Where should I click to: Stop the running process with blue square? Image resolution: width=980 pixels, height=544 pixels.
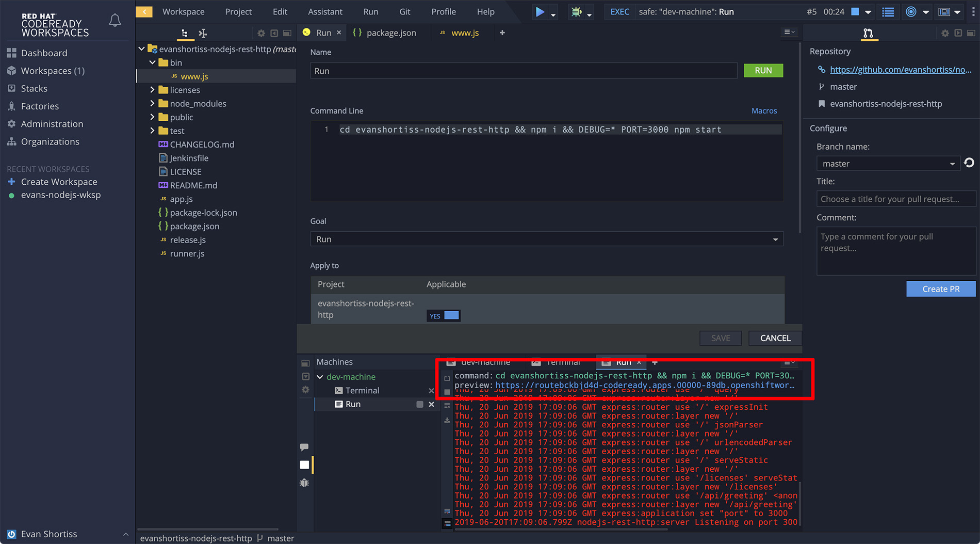(x=855, y=11)
